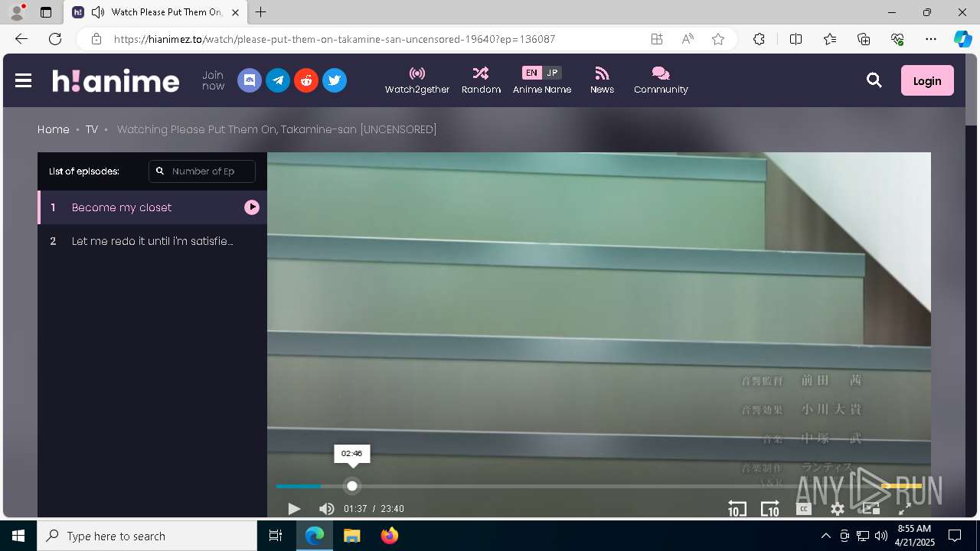View site information lock icon
980x551 pixels.
(96, 39)
